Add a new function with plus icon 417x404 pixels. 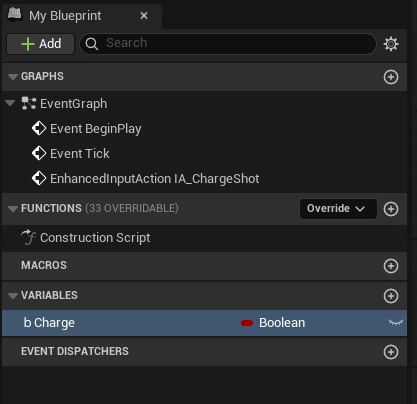click(391, 209)
